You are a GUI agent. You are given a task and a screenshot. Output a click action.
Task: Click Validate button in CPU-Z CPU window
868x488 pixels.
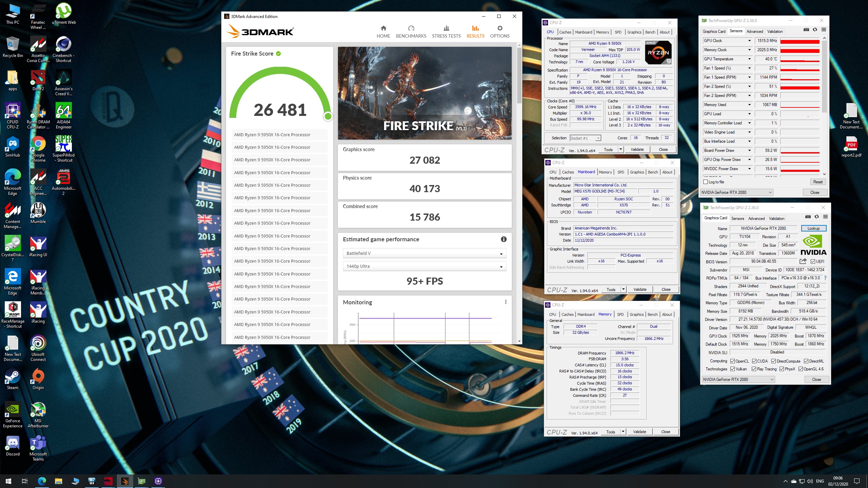pyautogui.click(x=637, y=149)
